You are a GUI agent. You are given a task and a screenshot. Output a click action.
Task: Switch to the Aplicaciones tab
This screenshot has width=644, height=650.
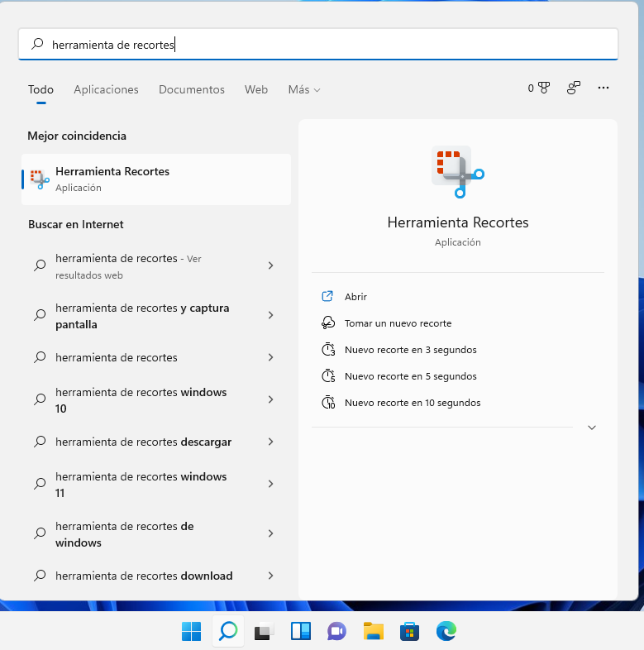coord(106,89)
